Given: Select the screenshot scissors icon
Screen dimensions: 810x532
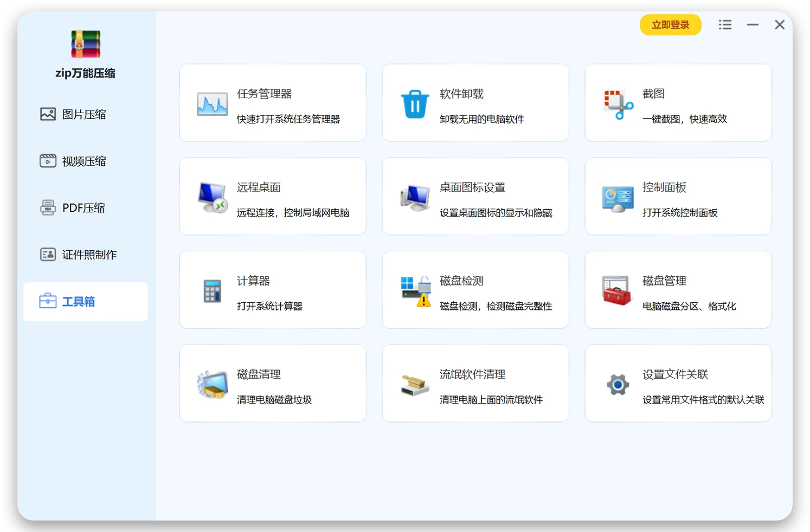Looking at the screenshot, I should 618,104.
